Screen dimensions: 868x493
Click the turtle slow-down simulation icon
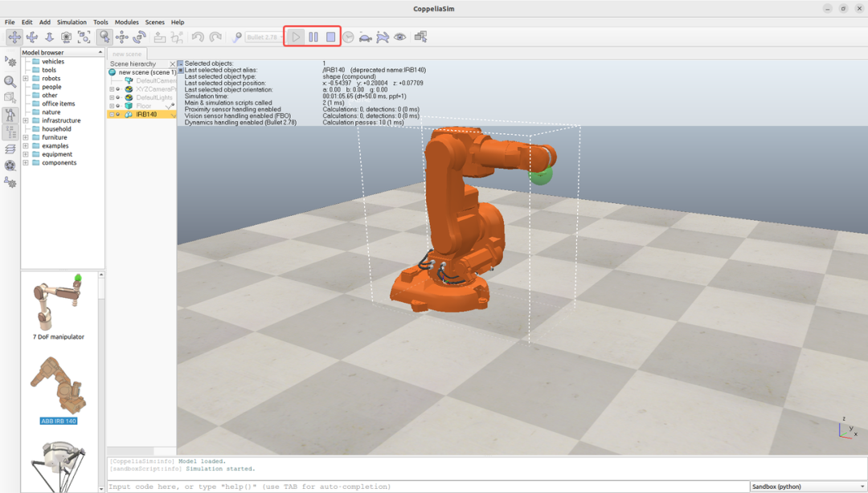point(366,38)
